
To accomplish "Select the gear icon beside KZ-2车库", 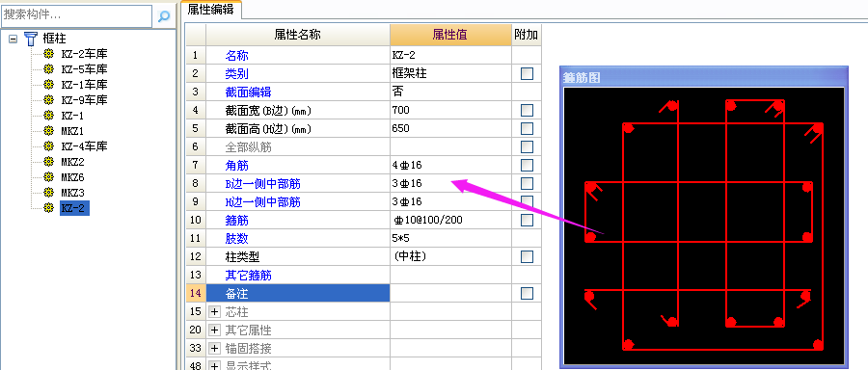I will point(49,54).
